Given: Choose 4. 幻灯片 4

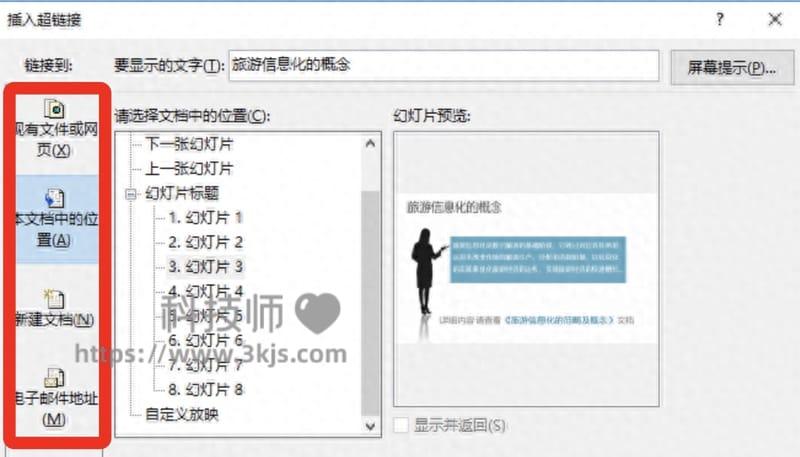Looking at the screenshot, I should click(x=206, y=291).
